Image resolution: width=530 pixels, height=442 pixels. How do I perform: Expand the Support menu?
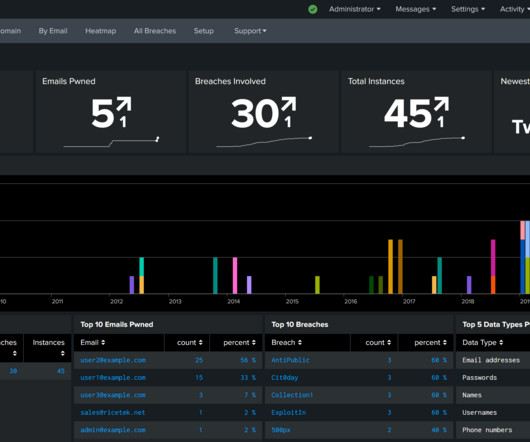click(250, 31)
